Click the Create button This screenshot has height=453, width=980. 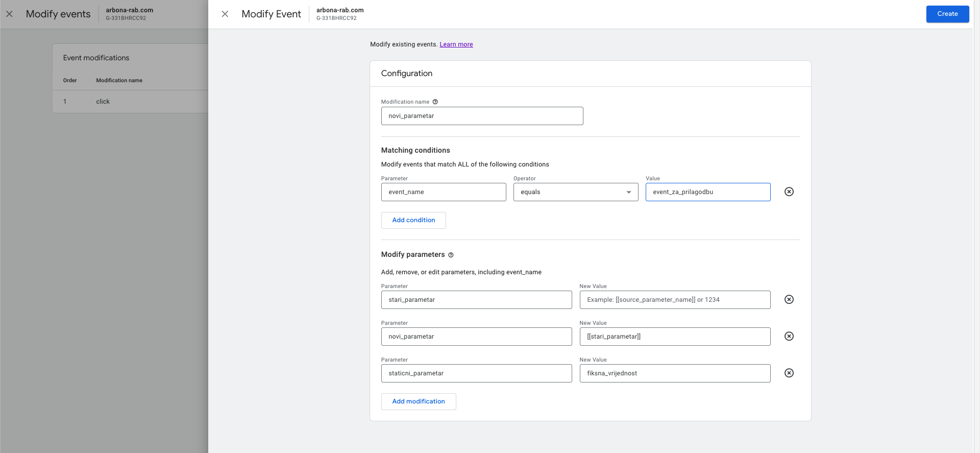click(947, 14)
